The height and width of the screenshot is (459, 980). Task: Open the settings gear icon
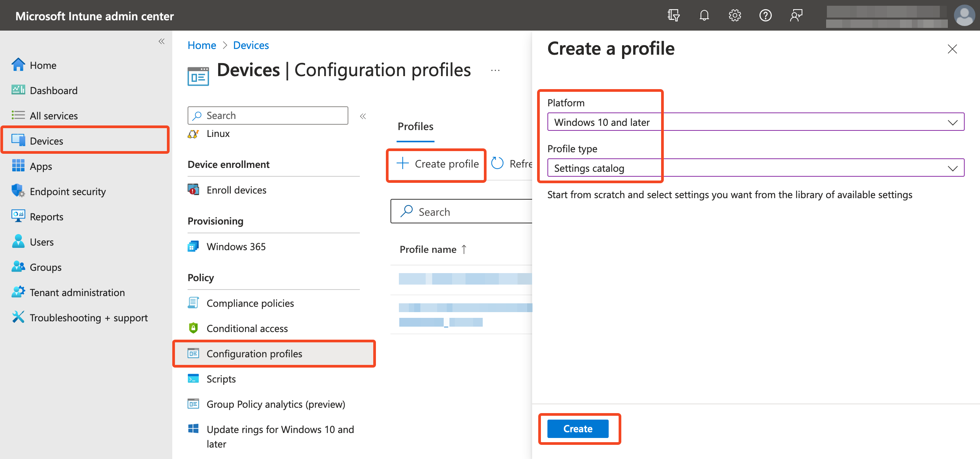(x=735, y=16)
